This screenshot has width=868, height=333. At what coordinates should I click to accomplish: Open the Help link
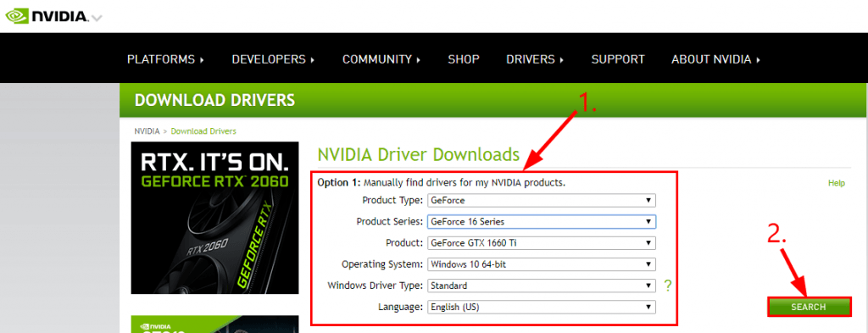pyautogui.click(x=837, y=183)
